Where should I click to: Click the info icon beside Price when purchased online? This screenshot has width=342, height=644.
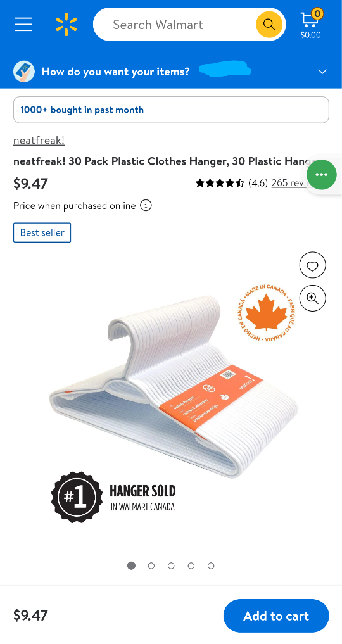point(146,205)
